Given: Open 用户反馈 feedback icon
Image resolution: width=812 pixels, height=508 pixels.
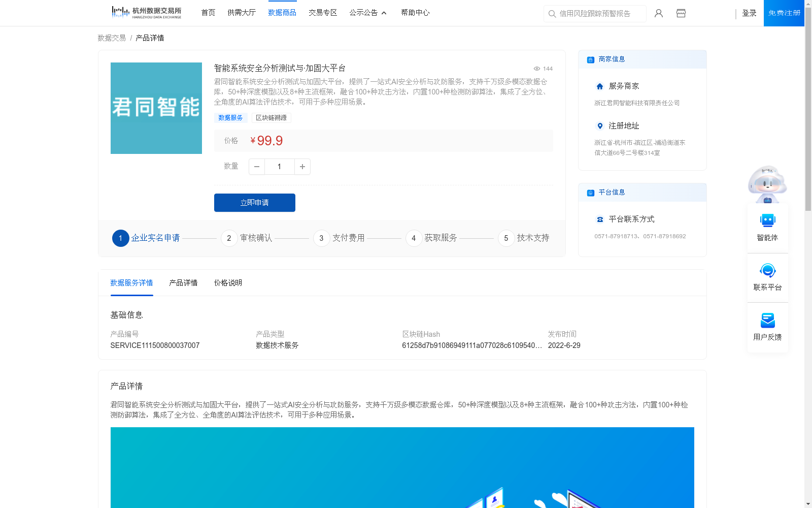Looking at the screenshot, I should [x=767, y=320].
